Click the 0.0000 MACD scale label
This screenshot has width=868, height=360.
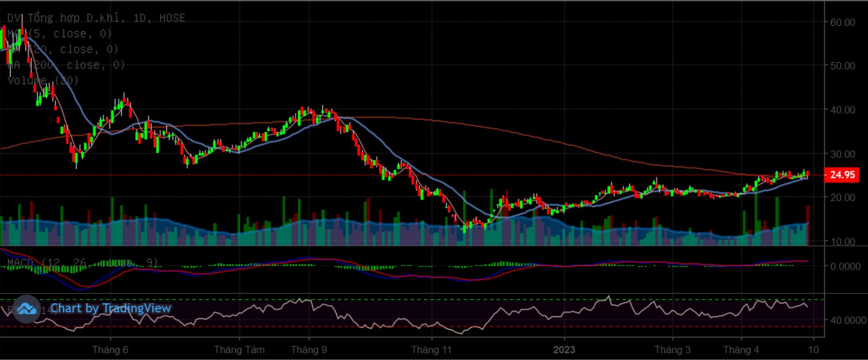pyautogui.click(x=845, y=266)
